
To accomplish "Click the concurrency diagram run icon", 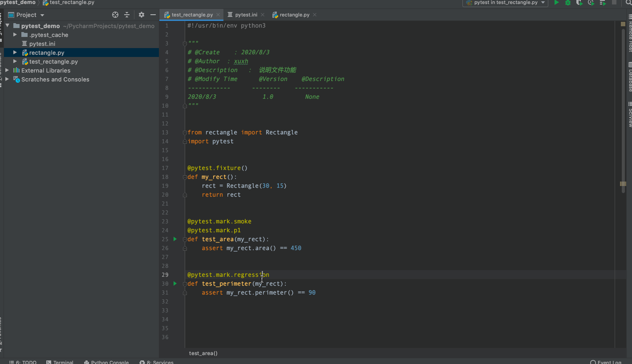I will 602,3.
